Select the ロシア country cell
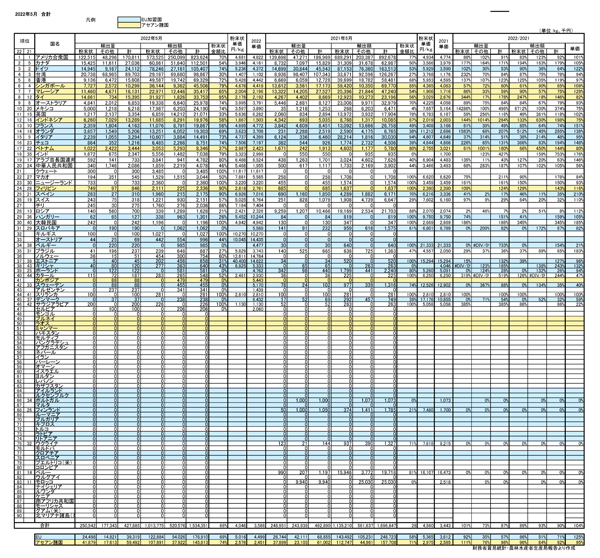This screenshot has width=600, height=558. point(55,211)
